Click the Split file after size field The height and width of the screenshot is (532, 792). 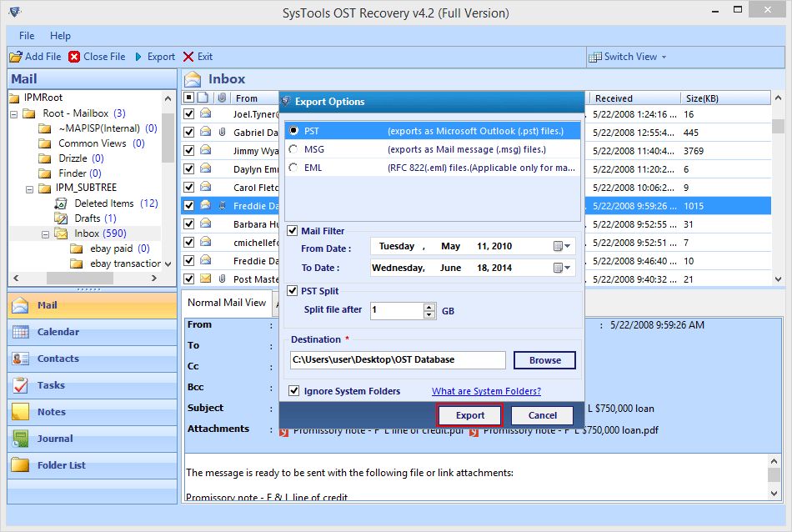(397, 310)
